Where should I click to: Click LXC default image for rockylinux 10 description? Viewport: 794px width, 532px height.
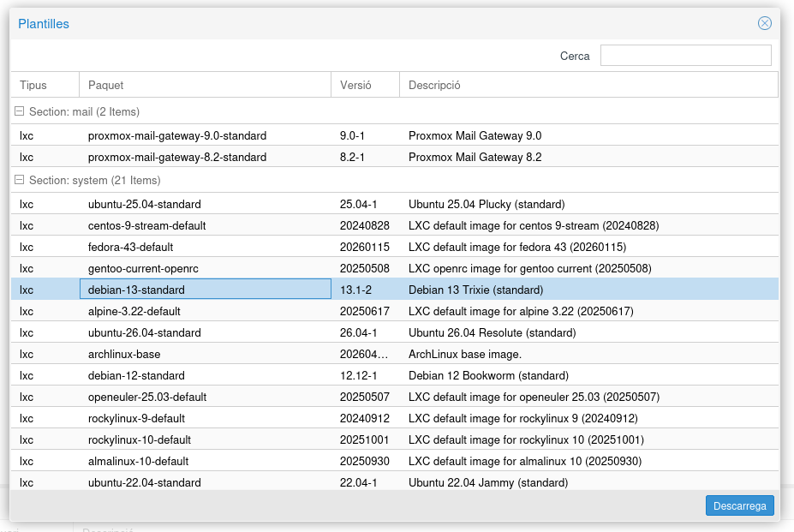coord(526,439)
